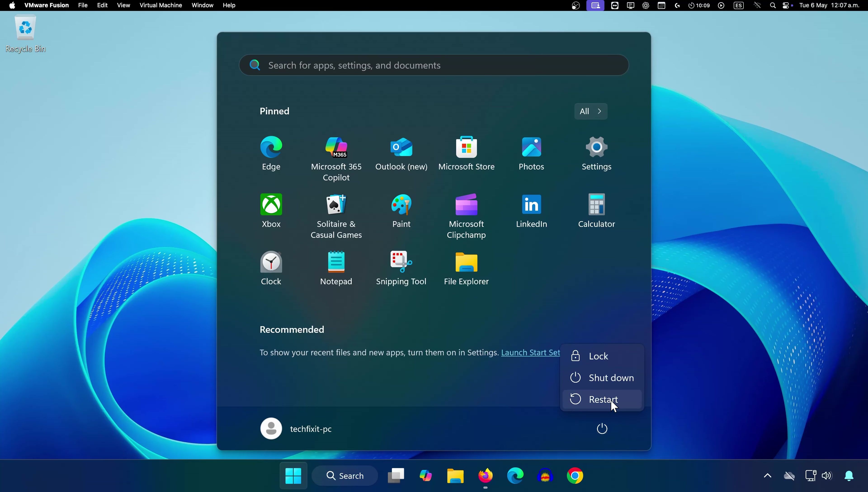Choose Shut down in power menu
Screen dimensions: 868x492
pos(602,378)
